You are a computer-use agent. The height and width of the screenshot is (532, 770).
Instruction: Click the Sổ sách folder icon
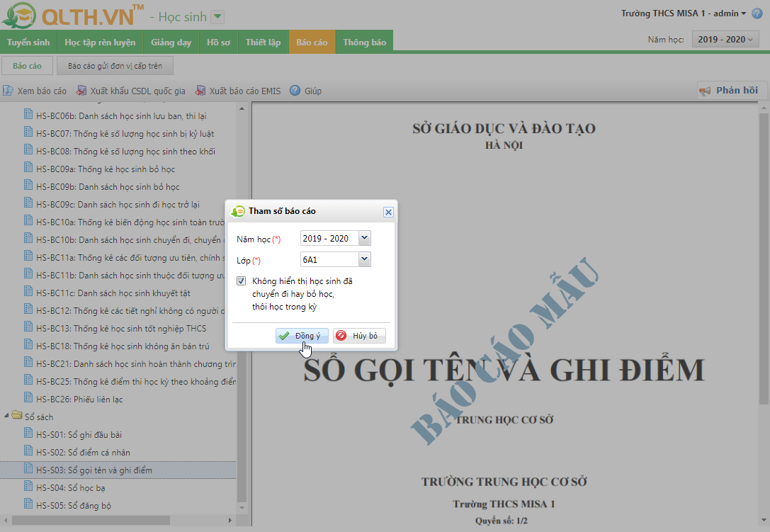[x=17, y=416]
